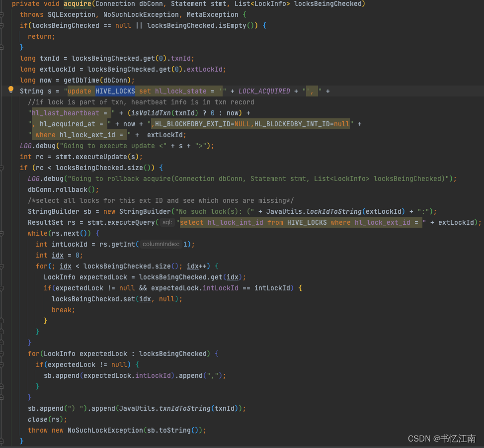Image resolution: width=484 pixels, height=448 pixels.
Task: Click idx++ in the for loop
Action: click(x=197, y=267)
